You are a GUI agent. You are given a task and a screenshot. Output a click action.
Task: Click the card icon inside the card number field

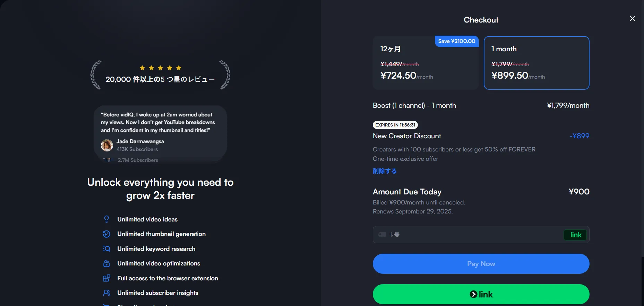point(382,235)
